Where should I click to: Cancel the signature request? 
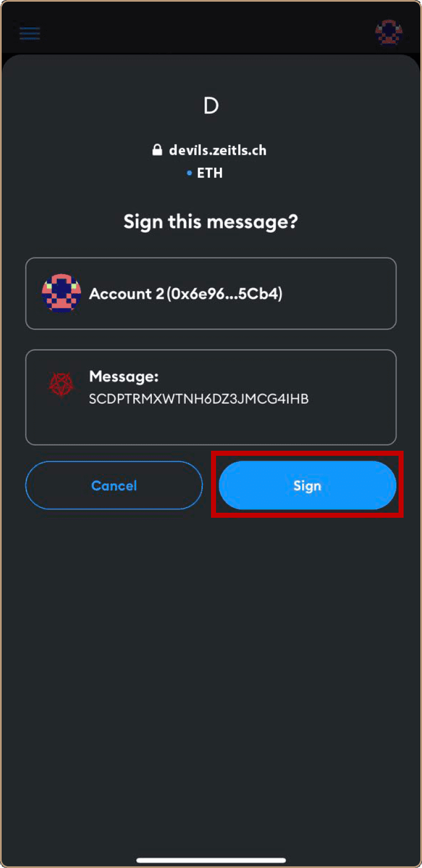point(114,485)
